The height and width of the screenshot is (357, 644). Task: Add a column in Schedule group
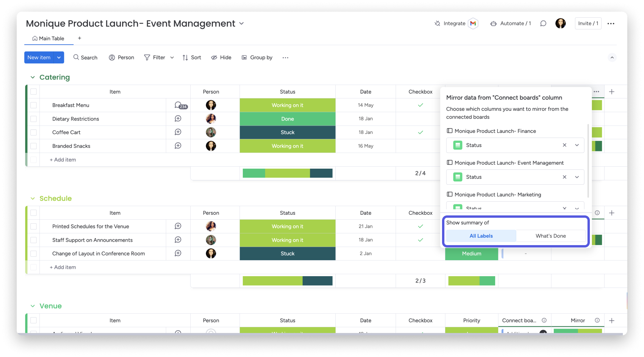point(612,213)
